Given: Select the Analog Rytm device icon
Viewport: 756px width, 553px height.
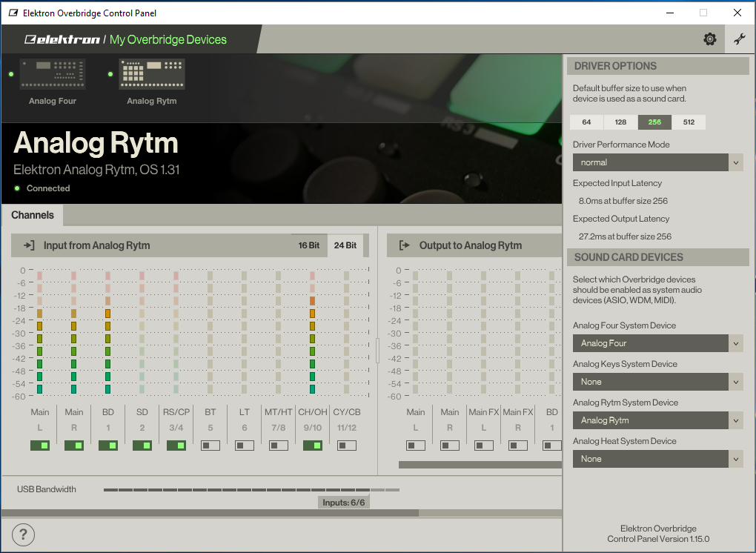Looking at the screenshot, I should tap(151, 75).
